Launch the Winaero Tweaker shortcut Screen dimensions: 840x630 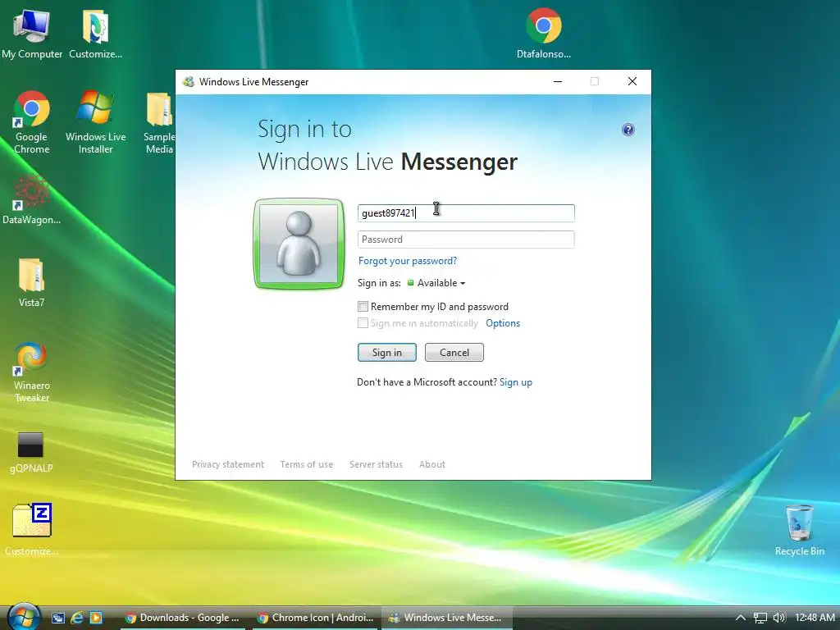[32, 372]
